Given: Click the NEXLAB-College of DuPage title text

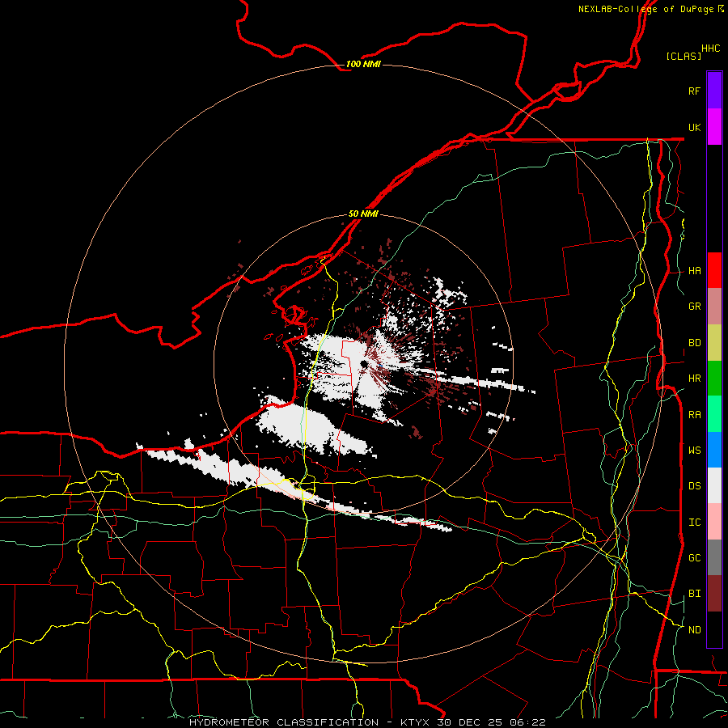Looking at the screenshot, I should [x=645, y=9].
